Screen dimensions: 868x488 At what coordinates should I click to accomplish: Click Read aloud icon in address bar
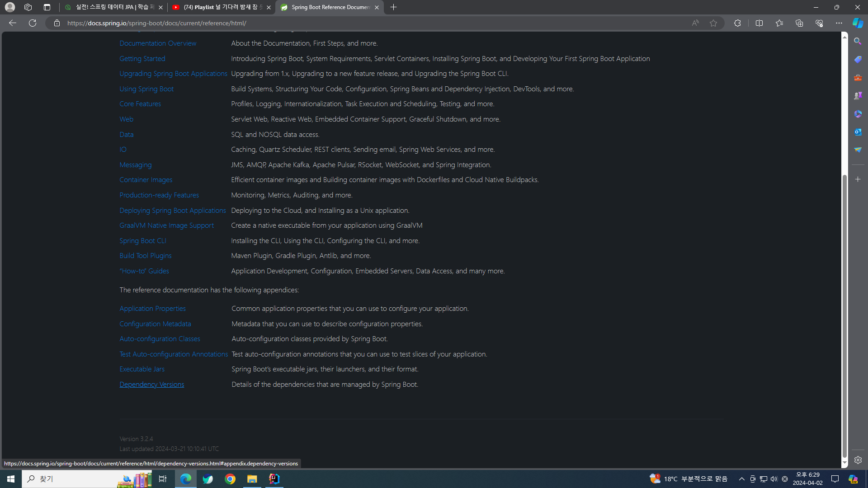[x=695, y=23]
